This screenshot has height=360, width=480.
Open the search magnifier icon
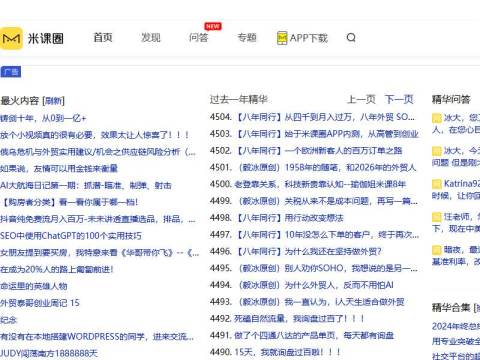(351, 37)
